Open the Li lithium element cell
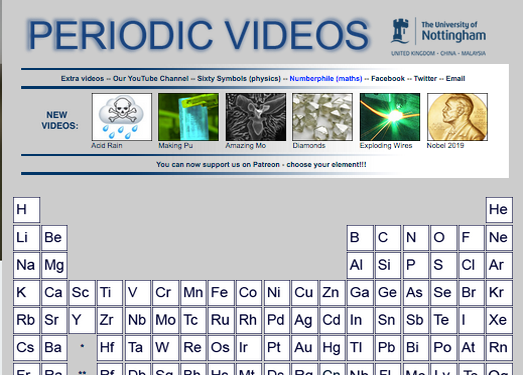The height and width of the screenshot is (375, 523). tap(27, 238)
